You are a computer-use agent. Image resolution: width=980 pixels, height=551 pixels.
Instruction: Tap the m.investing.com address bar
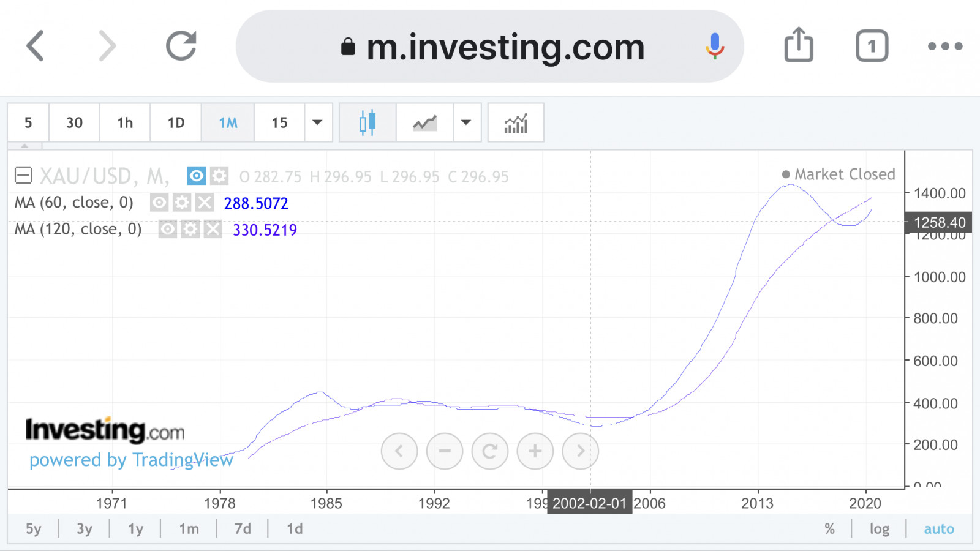[505, 47]
